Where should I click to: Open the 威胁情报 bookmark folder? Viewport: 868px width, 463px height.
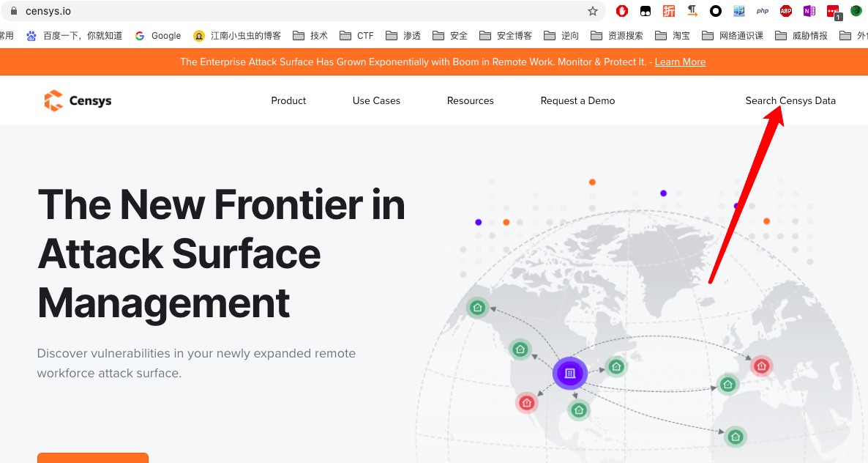[801, 36]
